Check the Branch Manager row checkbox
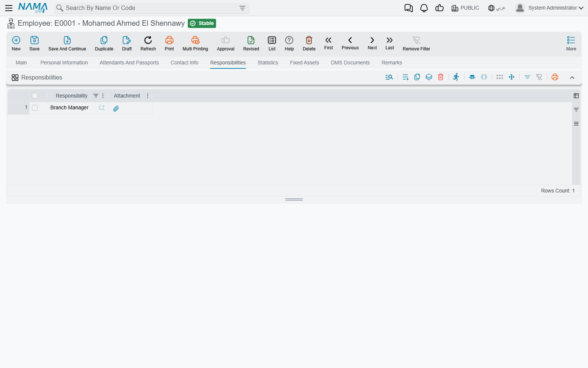 click(x=35, y=108)
